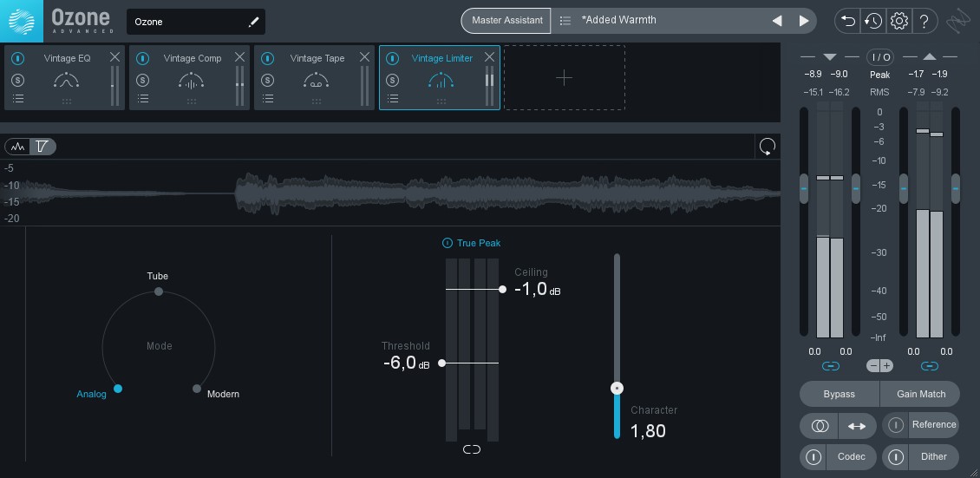The image size is (980, 478).
Task: Switch to spectrum view icon
Action: (x=17, y=147)
